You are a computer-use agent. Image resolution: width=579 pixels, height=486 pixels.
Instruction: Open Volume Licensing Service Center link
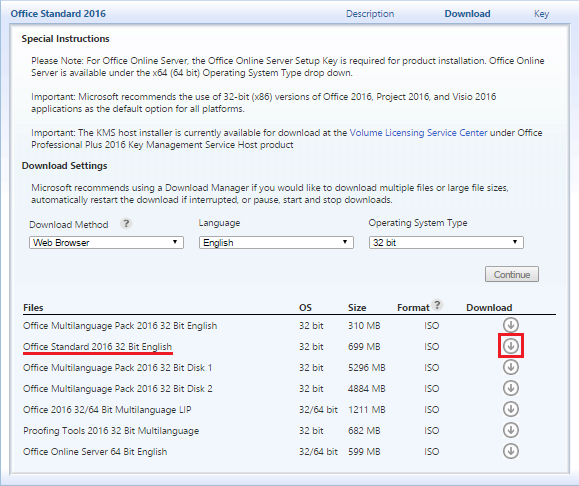point(418,133)
